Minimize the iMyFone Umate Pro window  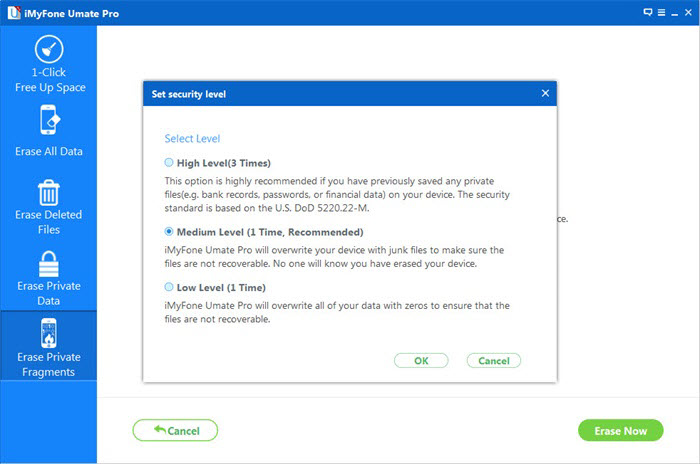coord(673,12)
